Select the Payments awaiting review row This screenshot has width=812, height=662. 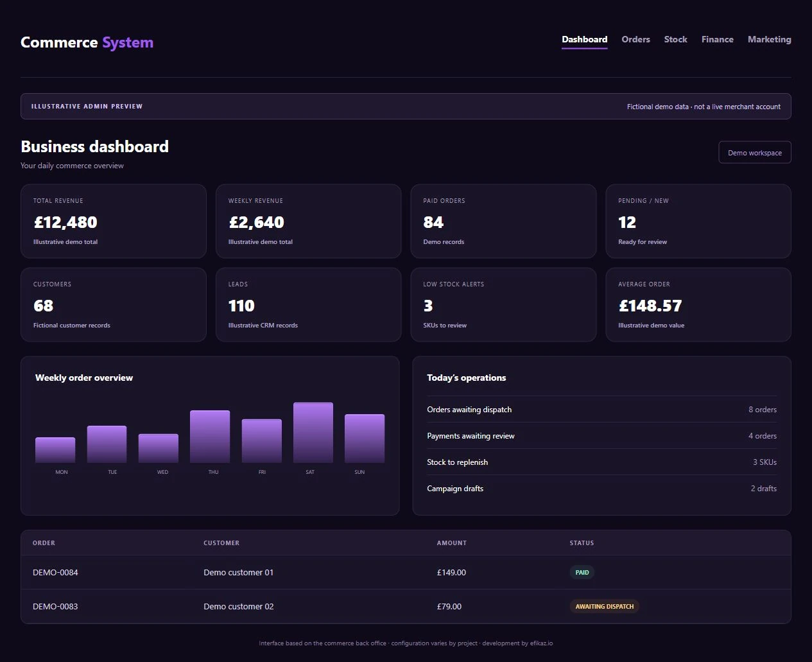tap(601, 436)
